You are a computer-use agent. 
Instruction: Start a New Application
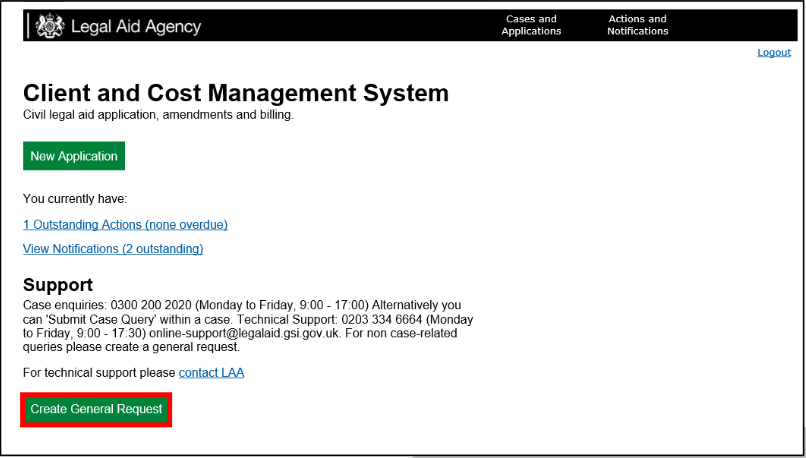pos(74,156)
